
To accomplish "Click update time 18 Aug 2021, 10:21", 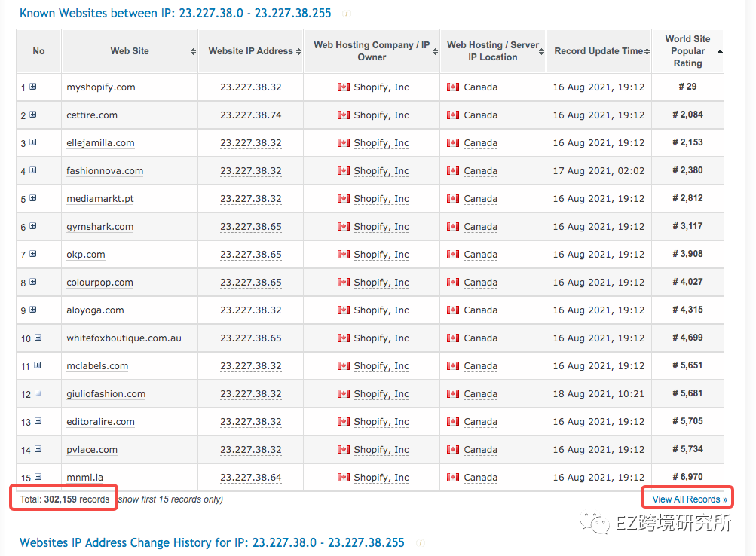I will click(x=598, y=393).
